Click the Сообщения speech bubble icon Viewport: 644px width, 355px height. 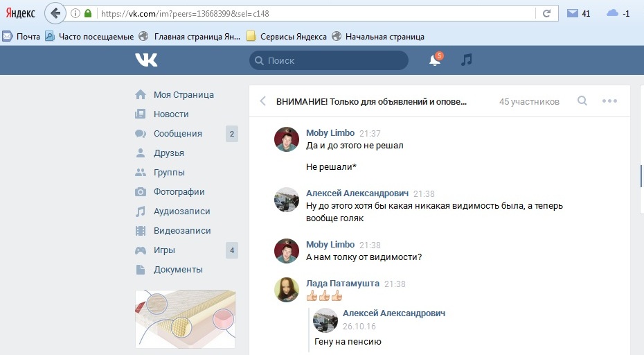coord(141,134)
